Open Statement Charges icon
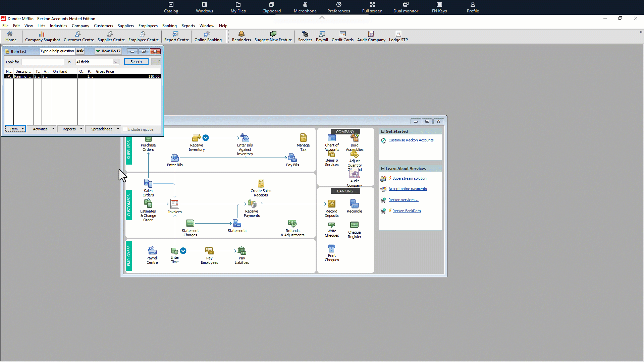 tap(190, 228)
